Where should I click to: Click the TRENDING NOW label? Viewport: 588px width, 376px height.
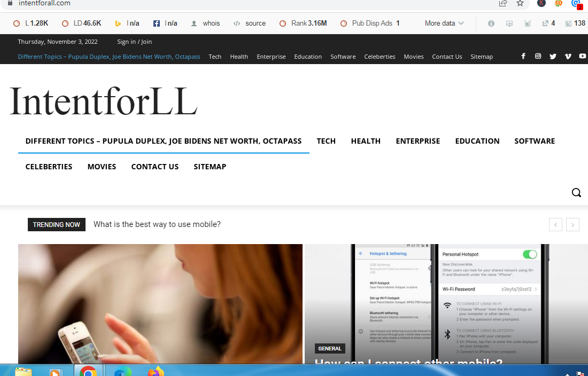[57, 225]
